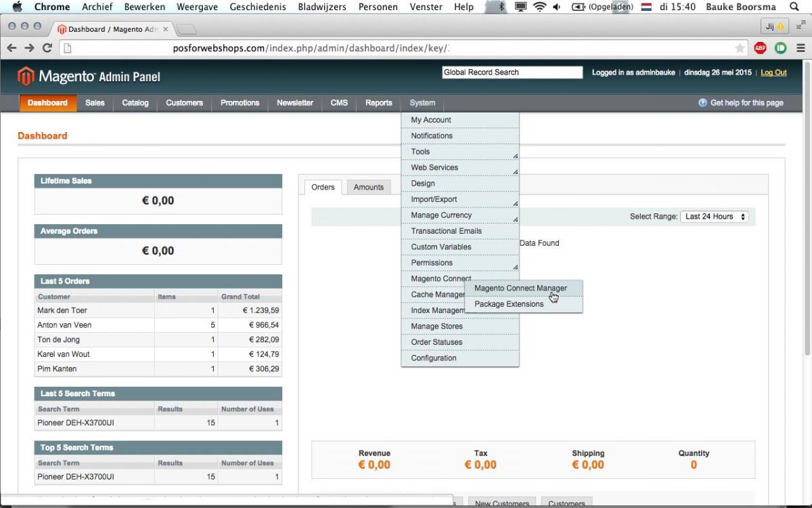Click the Dutch flag input source icon

(x=646, y=7)
